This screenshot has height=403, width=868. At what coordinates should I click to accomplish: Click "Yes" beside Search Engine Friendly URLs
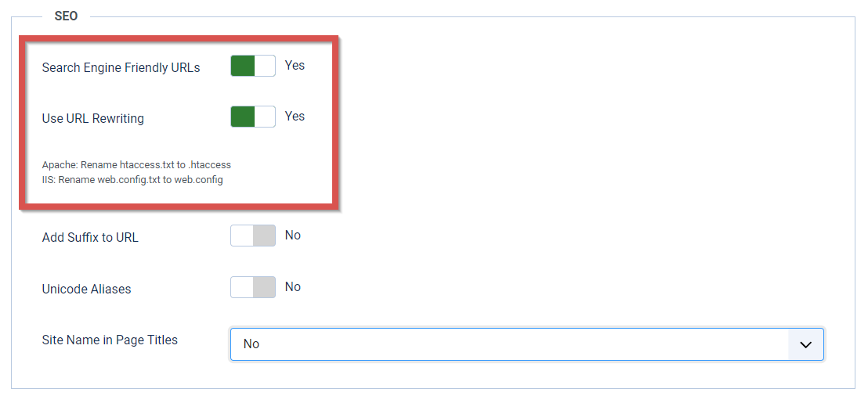295,65
